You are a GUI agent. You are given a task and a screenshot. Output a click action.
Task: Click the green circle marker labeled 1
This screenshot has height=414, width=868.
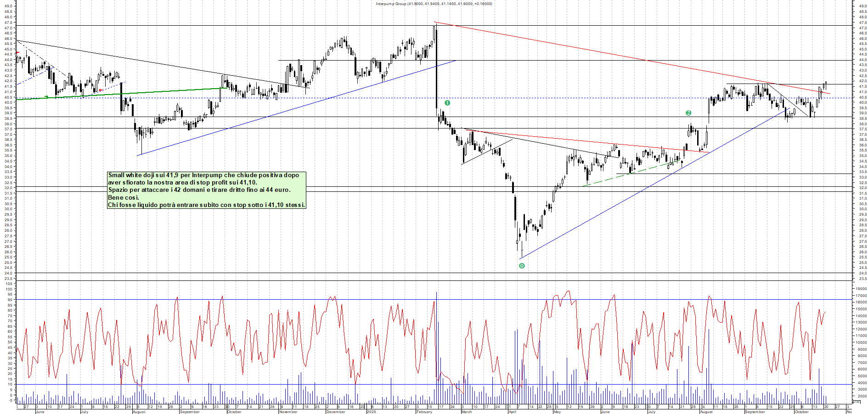tap(447, 103)
